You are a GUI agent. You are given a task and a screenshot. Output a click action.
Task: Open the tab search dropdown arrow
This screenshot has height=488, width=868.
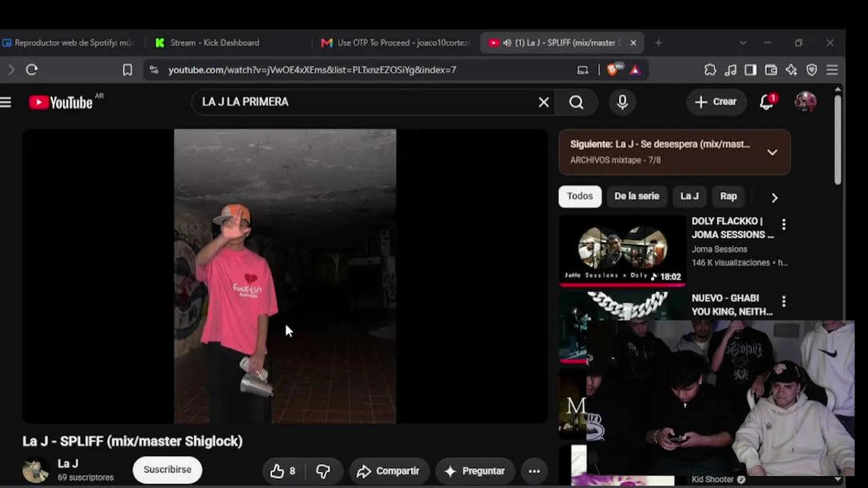coord(743,43)
